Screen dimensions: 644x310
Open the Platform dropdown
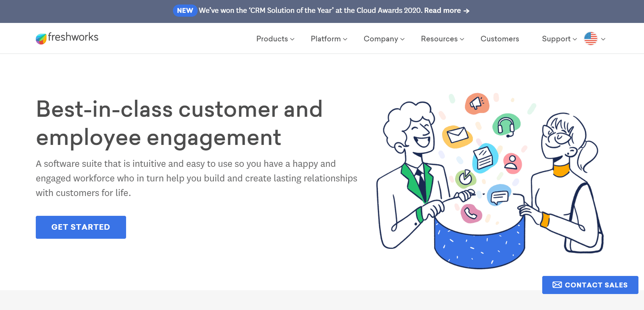329,39
